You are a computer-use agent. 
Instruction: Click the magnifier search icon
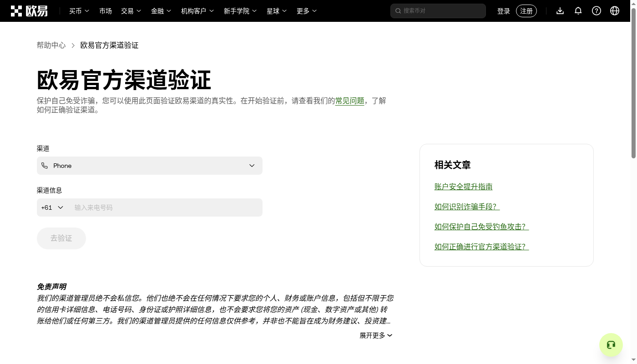(399, 11)
